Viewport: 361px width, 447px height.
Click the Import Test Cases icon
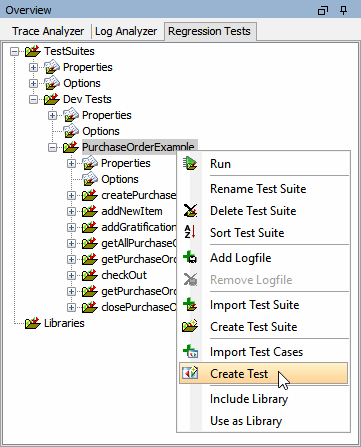pyautogui.click(x=190, y=351)
